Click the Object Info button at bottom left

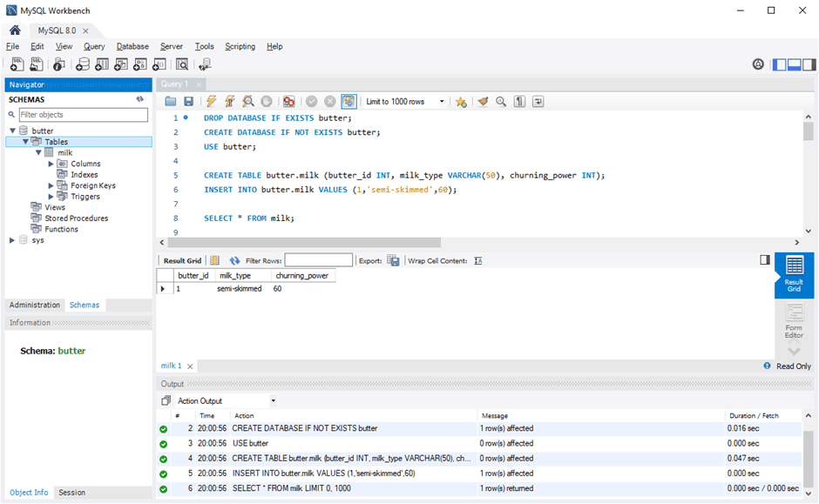point(29,492)
